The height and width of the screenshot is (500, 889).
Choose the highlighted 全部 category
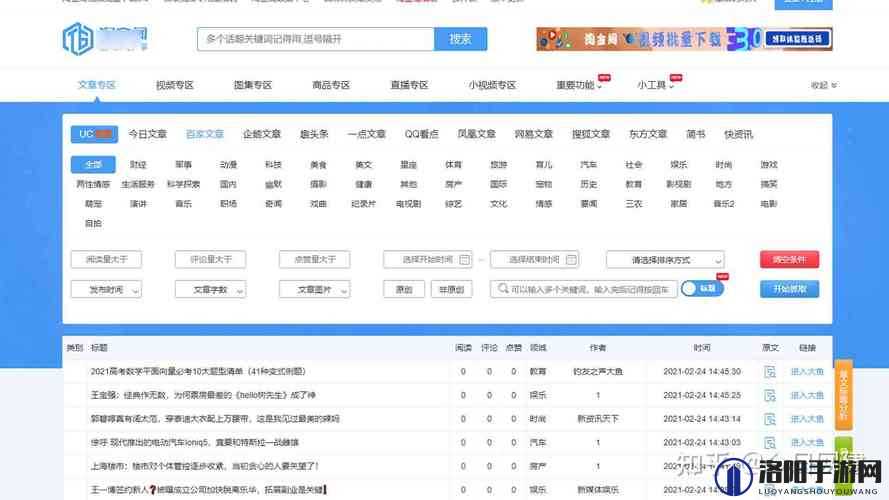click(x=93, y=164)
